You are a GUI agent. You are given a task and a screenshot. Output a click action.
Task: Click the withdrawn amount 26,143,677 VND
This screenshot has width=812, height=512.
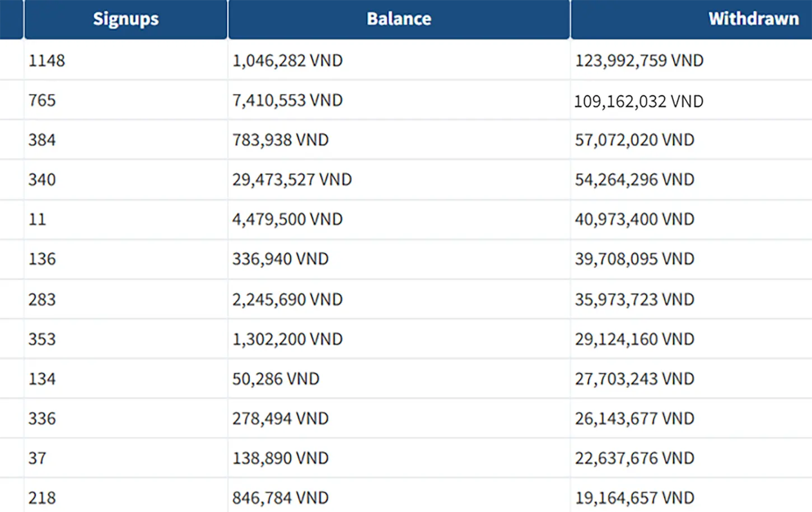[634, 418]
